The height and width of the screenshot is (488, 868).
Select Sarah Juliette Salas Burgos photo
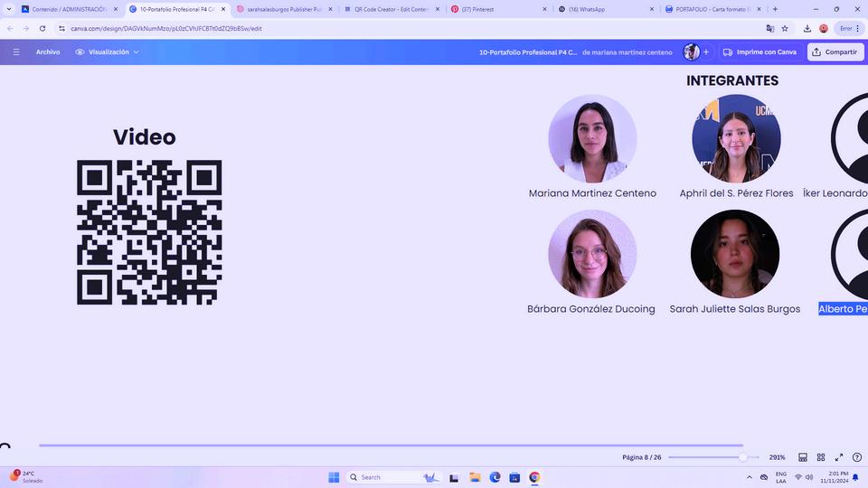tap(735, 254)
